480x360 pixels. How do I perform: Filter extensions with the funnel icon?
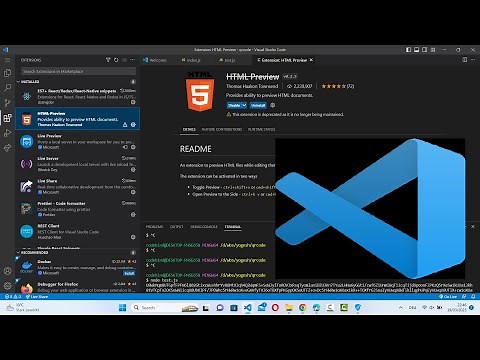coord(108,60)
